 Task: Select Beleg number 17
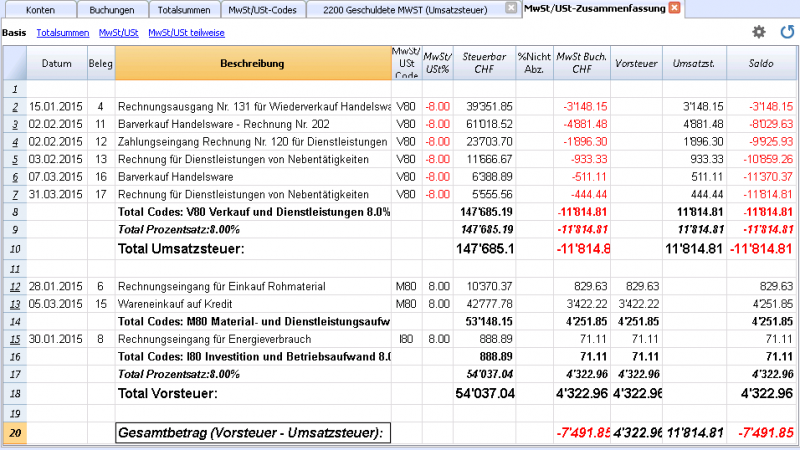click(101, 194)
